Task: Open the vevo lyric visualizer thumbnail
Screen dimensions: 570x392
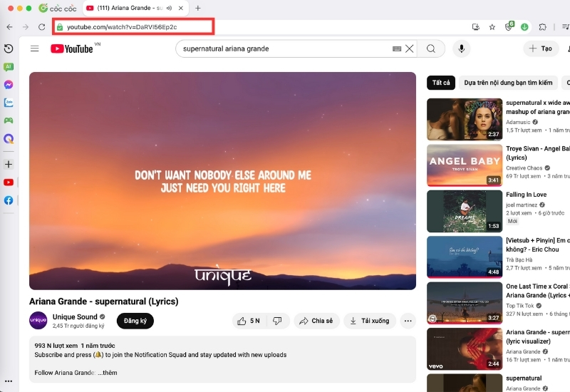Action: click(465, 349)
